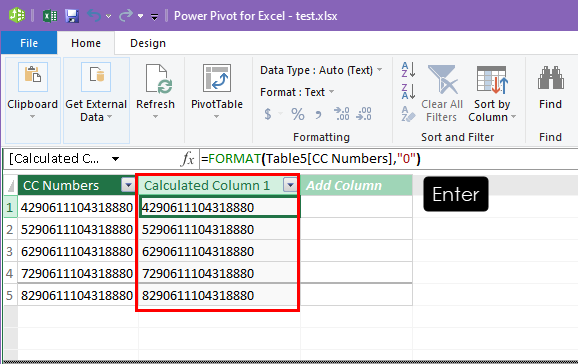The image size is (578, 364).
Task: Expand the Refresh dropdown arrow
Action: click(155, 117)
